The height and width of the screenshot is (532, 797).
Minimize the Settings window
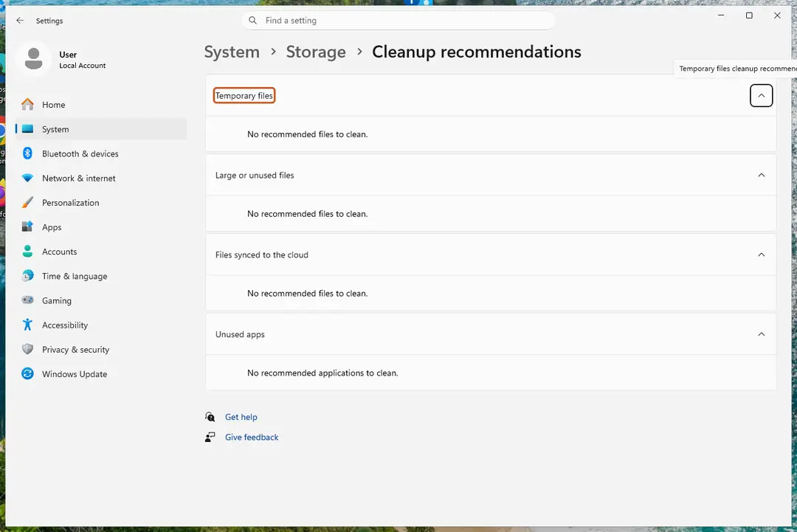(721, 15)
